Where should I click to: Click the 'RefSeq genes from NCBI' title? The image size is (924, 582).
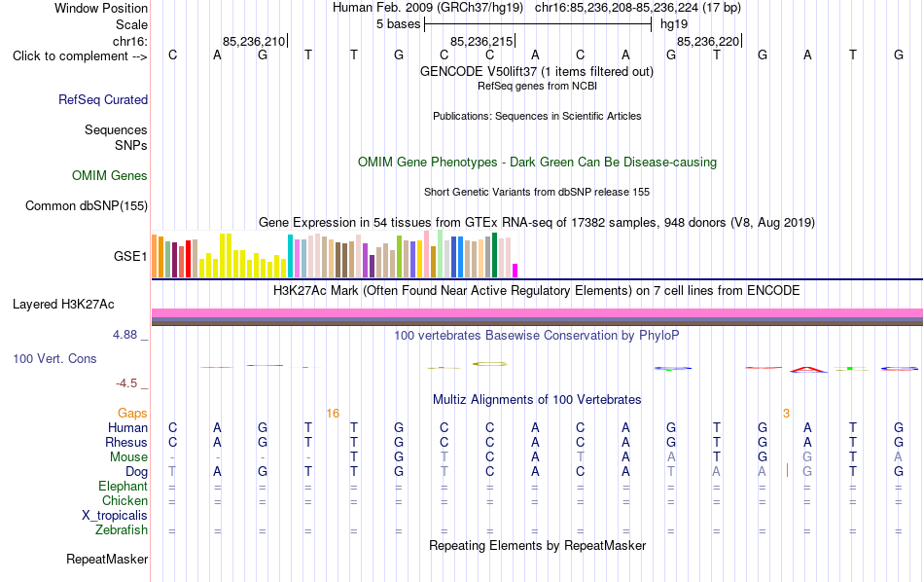coord(537,86)
